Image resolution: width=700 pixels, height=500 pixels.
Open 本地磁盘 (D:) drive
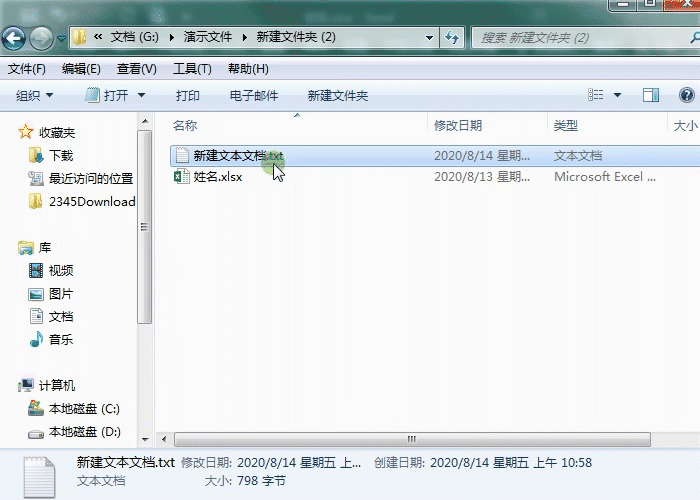coord(84,432)
